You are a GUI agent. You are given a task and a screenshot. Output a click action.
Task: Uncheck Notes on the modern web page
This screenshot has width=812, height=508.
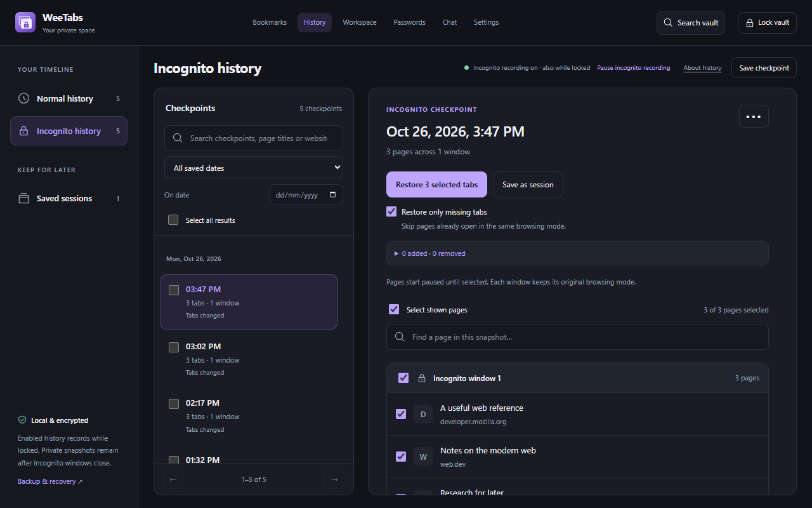point(401,457)
